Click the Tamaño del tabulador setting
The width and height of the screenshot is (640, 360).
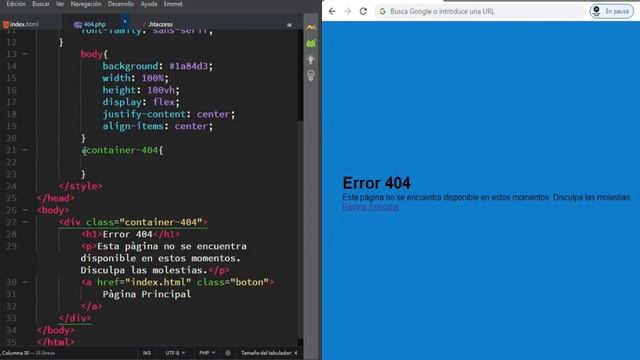269,353
